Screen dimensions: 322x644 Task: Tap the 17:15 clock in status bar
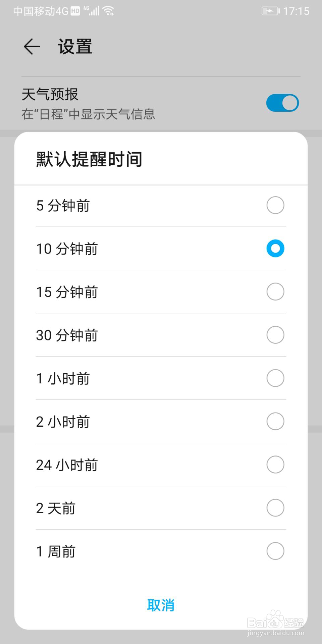point(296,11)
